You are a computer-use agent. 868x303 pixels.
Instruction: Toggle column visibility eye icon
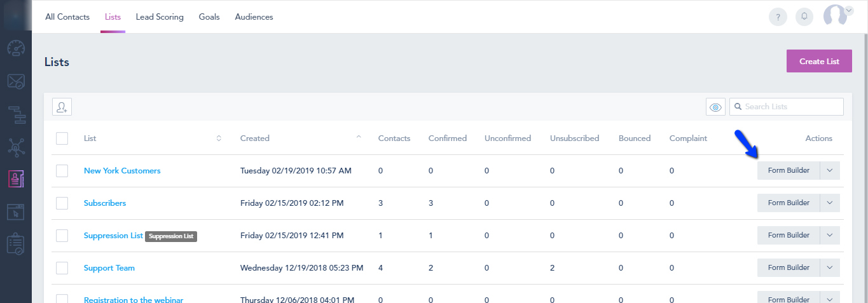[715, 107]
